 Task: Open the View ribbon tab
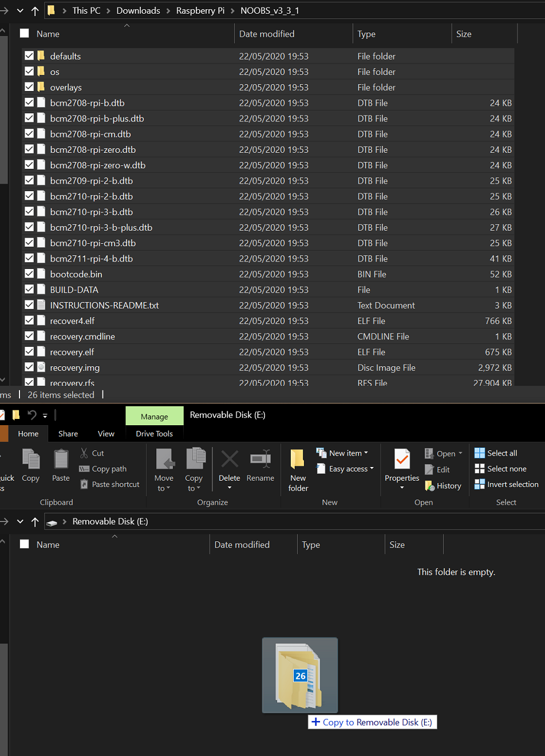(x=106, y=434)
